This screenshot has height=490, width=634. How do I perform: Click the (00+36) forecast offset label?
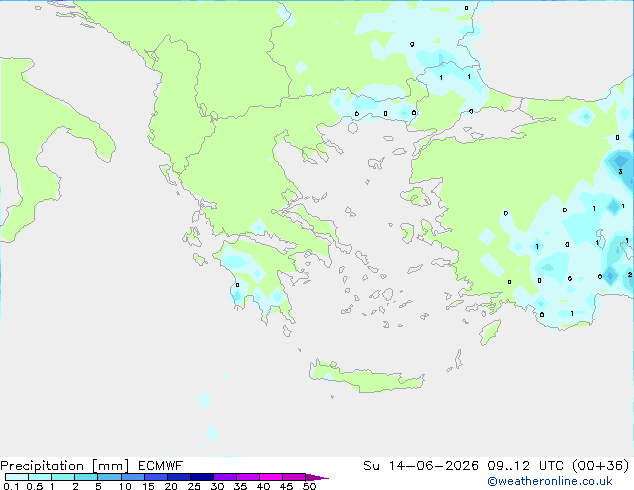point(601,466)
